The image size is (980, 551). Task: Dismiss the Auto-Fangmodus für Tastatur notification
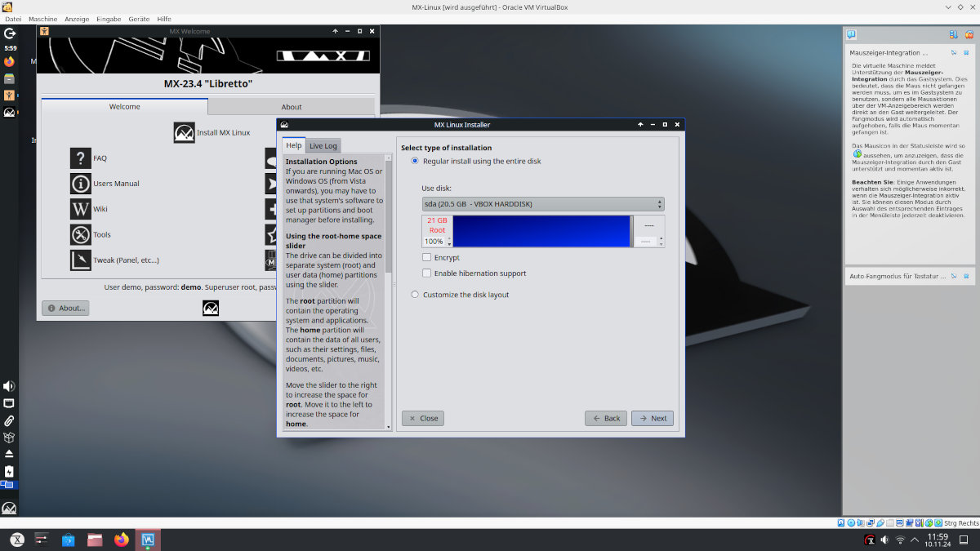click(965, 276)
